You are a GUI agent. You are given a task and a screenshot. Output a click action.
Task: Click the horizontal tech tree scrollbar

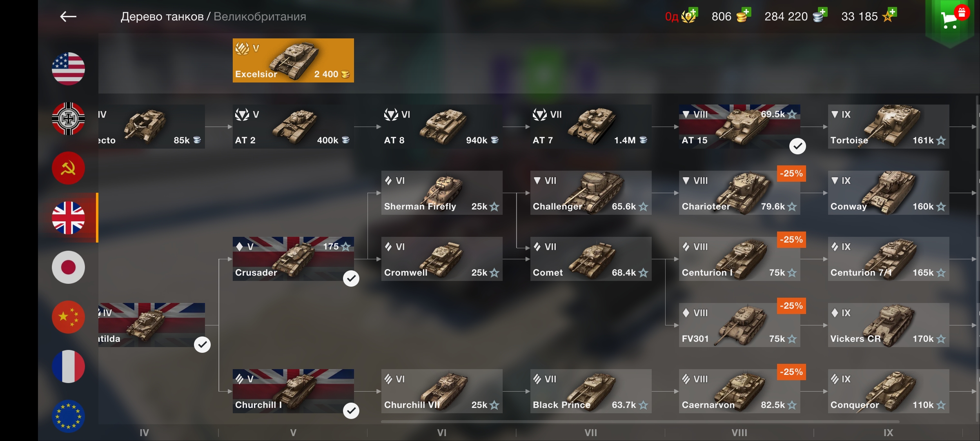[640, 421]
